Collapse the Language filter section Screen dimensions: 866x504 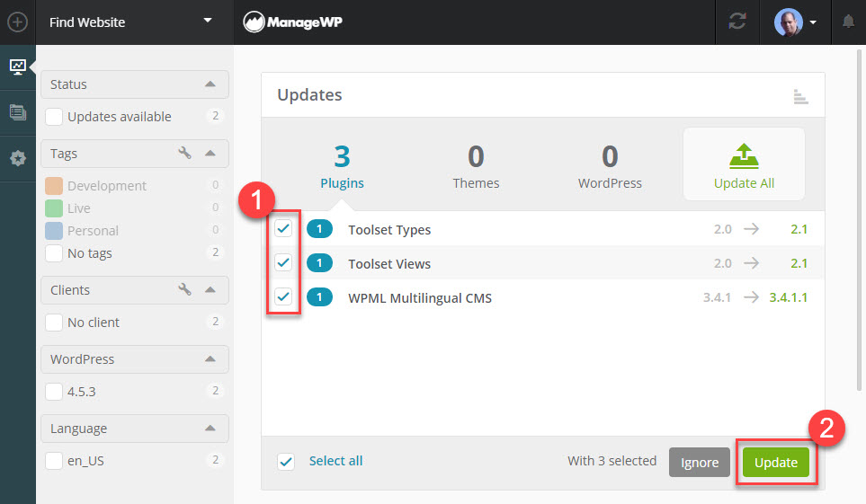tap(210, 429)
